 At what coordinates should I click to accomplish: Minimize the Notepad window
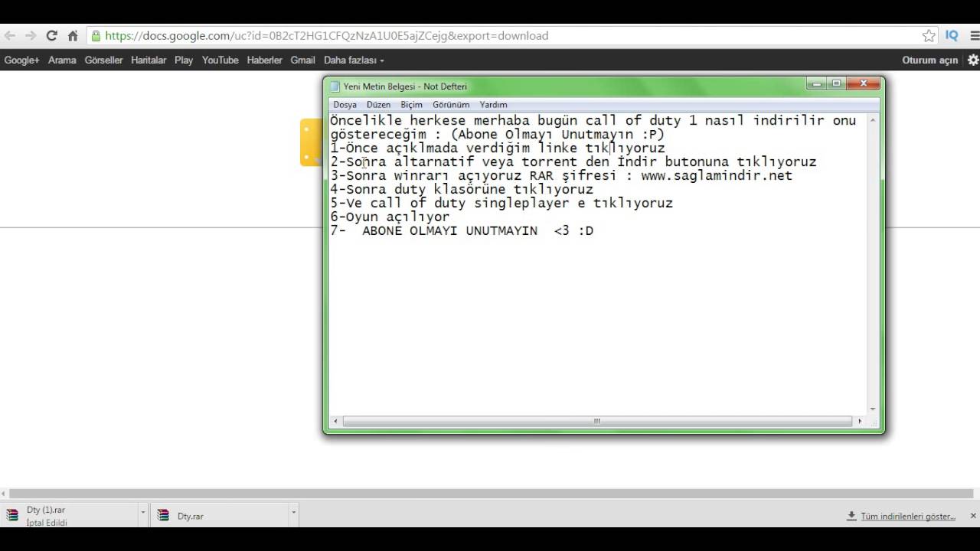[816, 84]
